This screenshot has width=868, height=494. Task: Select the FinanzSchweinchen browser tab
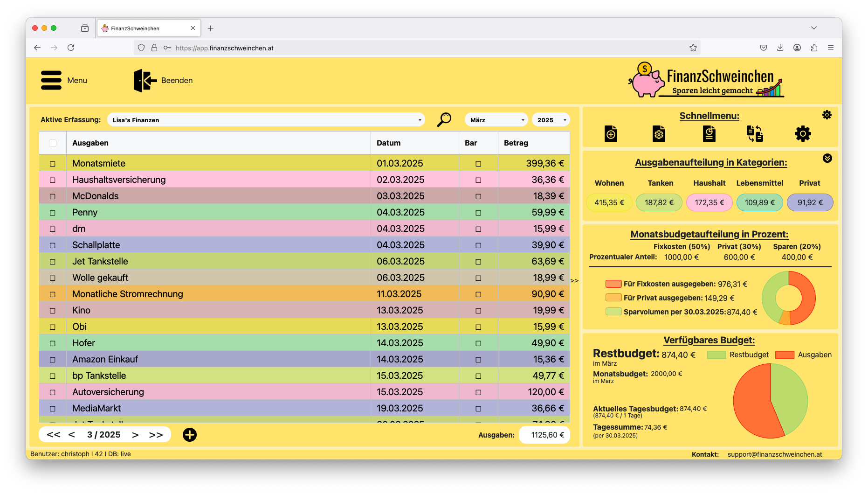pyautogui.click(x=148, y=28)
